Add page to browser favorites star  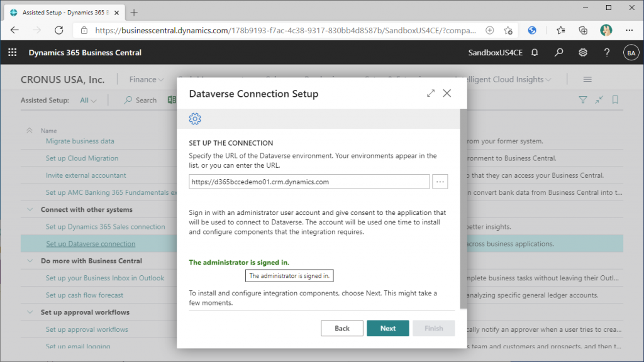[508, 30]
